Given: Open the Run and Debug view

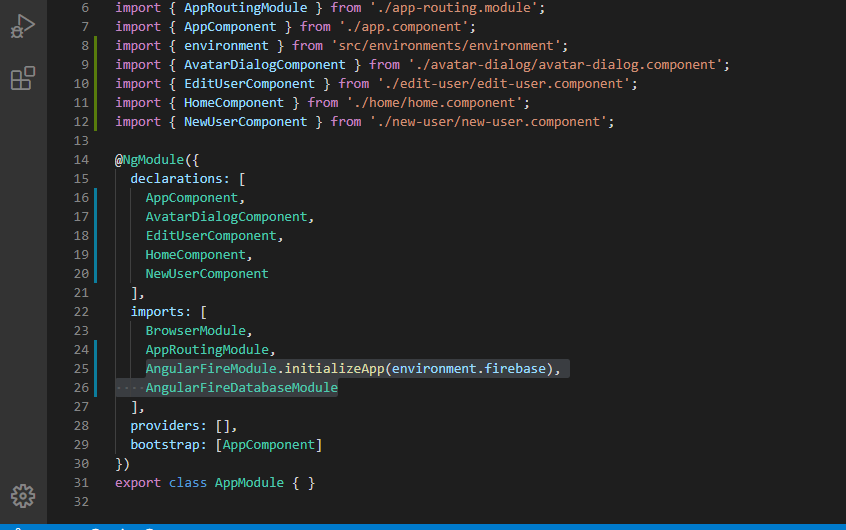Looking at the screenshot, I should click(22, 28).
